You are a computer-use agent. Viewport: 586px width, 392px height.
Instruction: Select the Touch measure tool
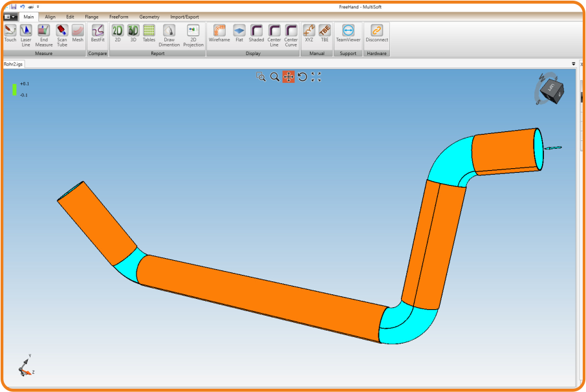tap(10, 34)
